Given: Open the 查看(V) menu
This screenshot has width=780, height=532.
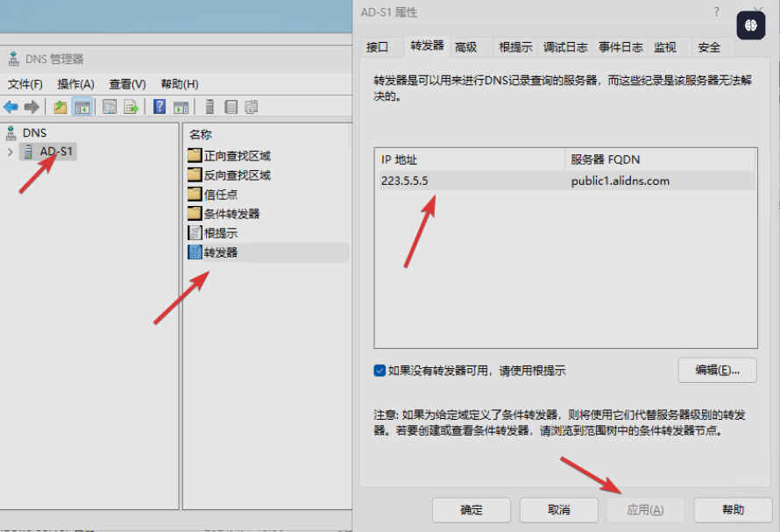Looking at the screenshot, I should (127, 84).
